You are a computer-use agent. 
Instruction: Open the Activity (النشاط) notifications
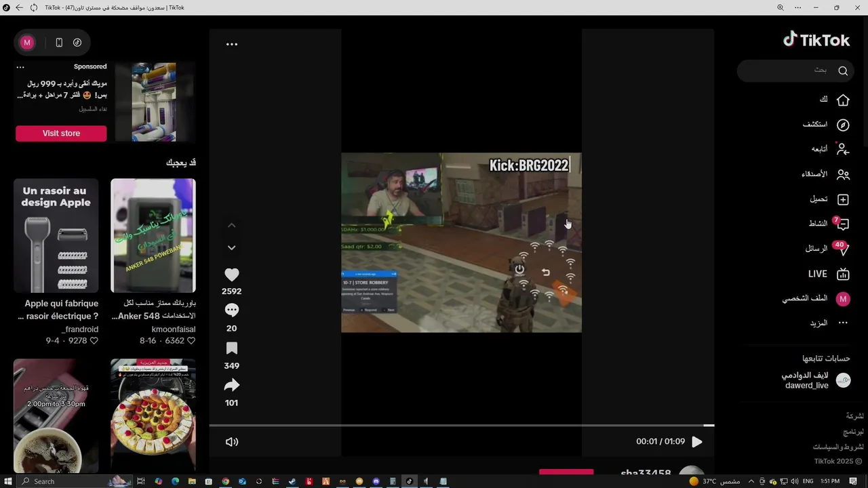coord(829,224)
